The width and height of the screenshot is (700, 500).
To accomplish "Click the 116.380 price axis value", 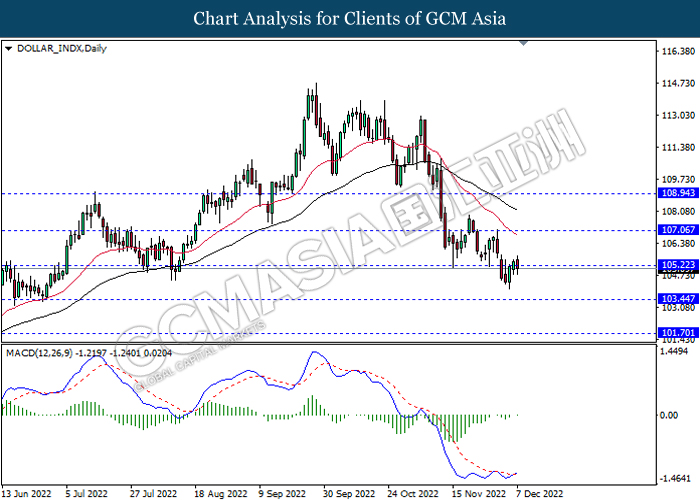I will coord(678,51).
